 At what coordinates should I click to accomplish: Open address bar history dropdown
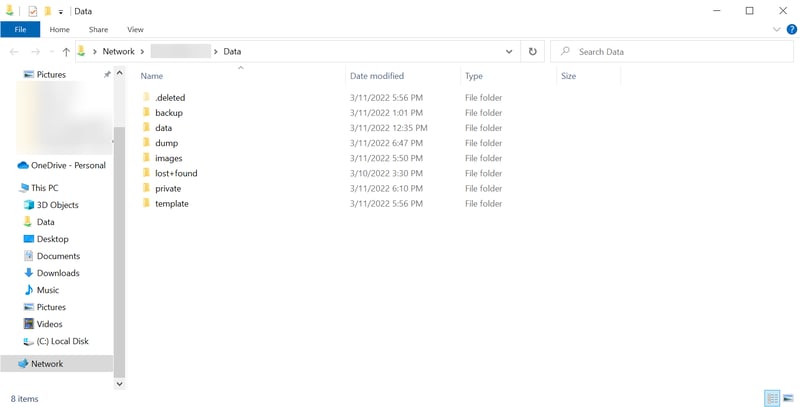click(x=509, y=52)
